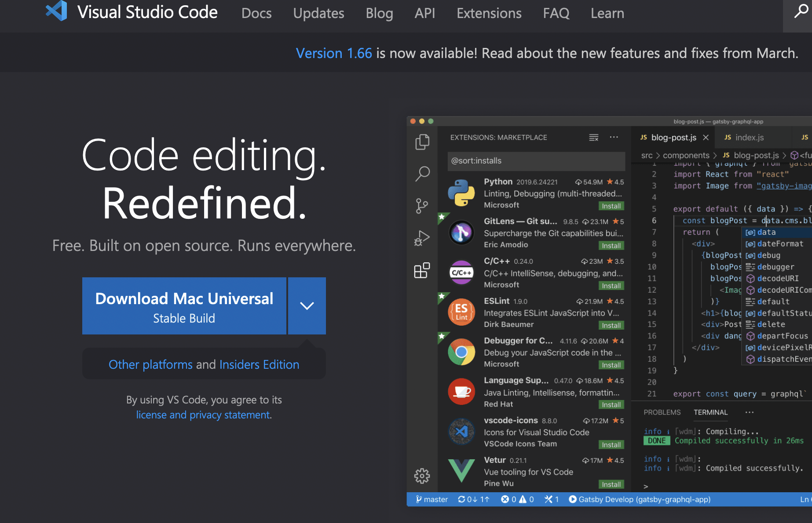
Task: Click the Visual Studio Code logo icon
Action: click(x=56, y=11)
